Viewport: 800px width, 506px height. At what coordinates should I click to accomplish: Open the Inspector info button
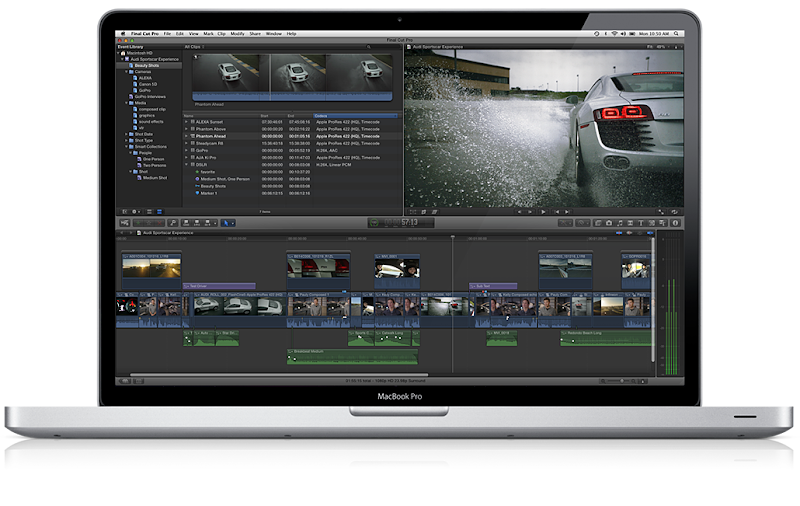point(675,223)
